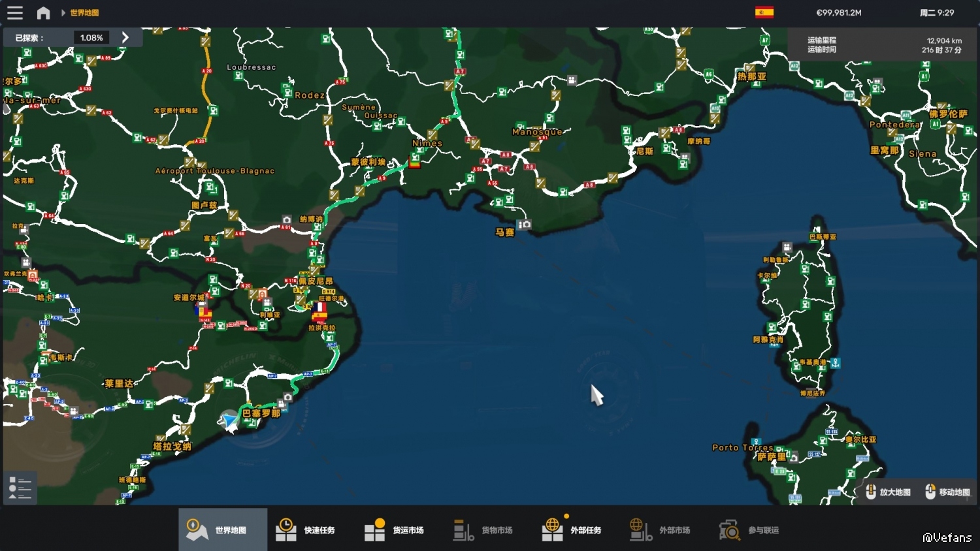Click the 世界地图 tab icon
980x551 pixels.
[196, 529]
